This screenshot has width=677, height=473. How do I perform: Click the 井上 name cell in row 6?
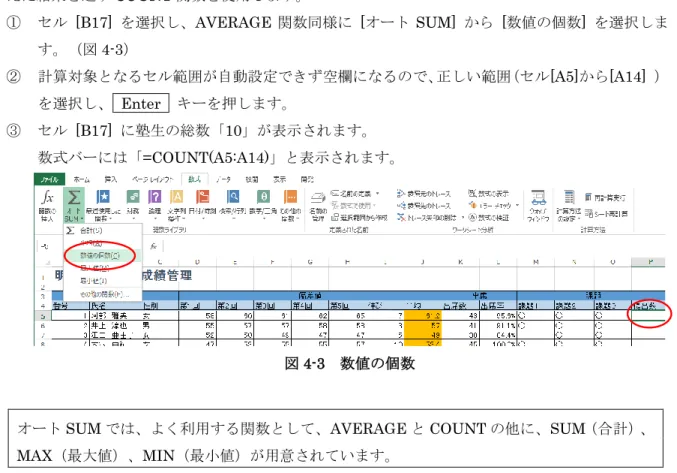pos(116,325)
